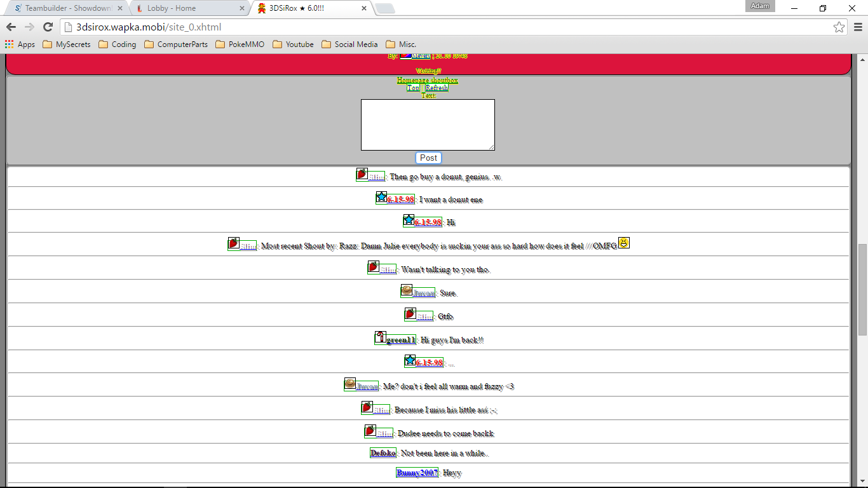Click the text "Wasn't talking to you tho."
The image size is (868, 488).
click(445, 269)
